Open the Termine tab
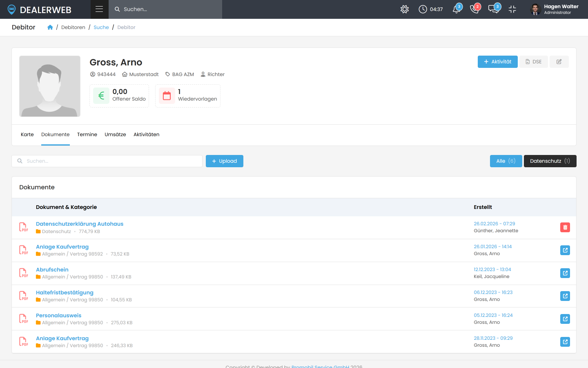This screenshot has width=588, height=368. (87, 135)
